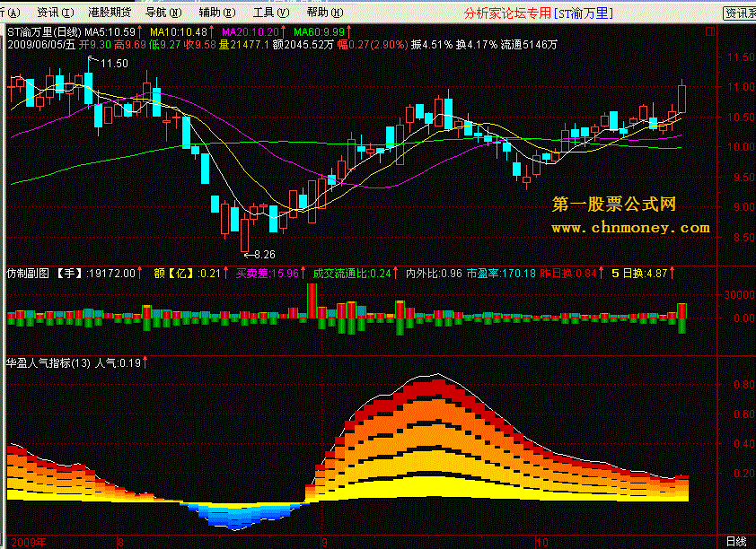756x549 pixels.
Task: Click the 额2045.52万 amount value
Action: 303,45
